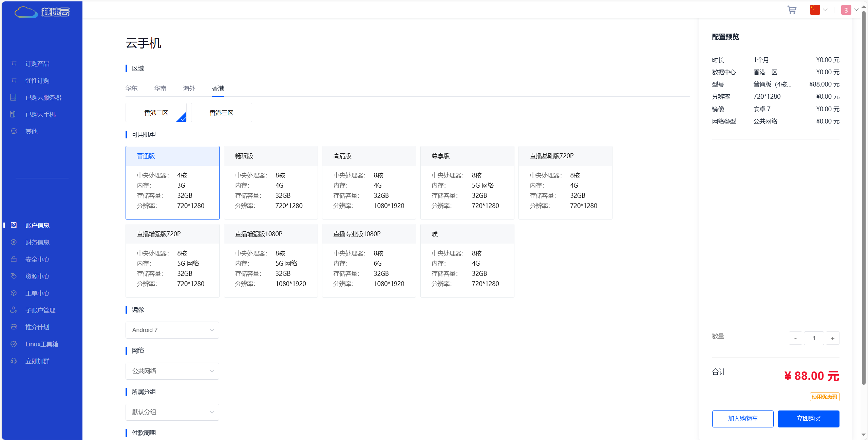This screenshot has height=440, width=868.
Task: Click the 使用优惠码 coupon link
Action: (x=824, y=397)
